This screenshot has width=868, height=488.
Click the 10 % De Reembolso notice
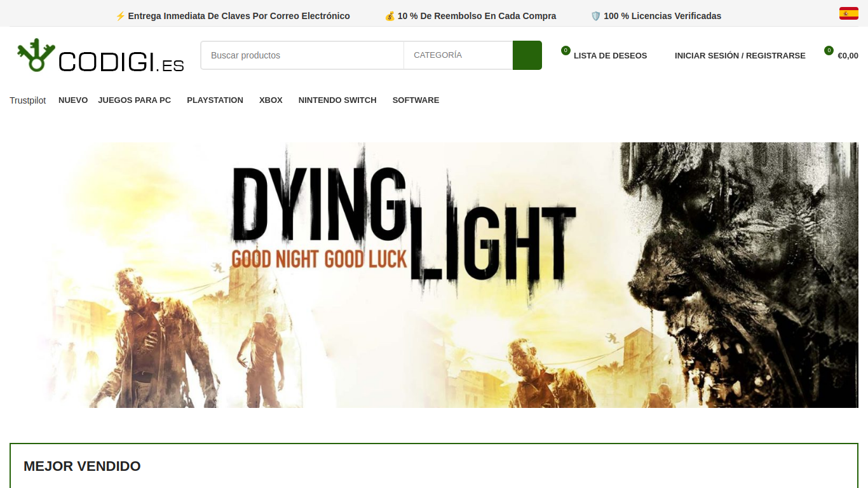click(x=470, y=16)
